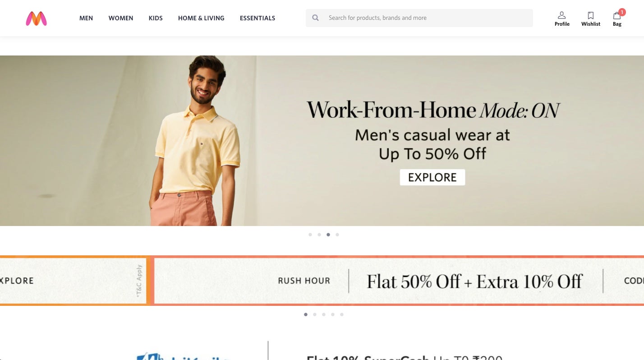Open the HOME & LIVING menu
Image resolution: width=644 pixels, height=360 pixels.
click(201, 18)
